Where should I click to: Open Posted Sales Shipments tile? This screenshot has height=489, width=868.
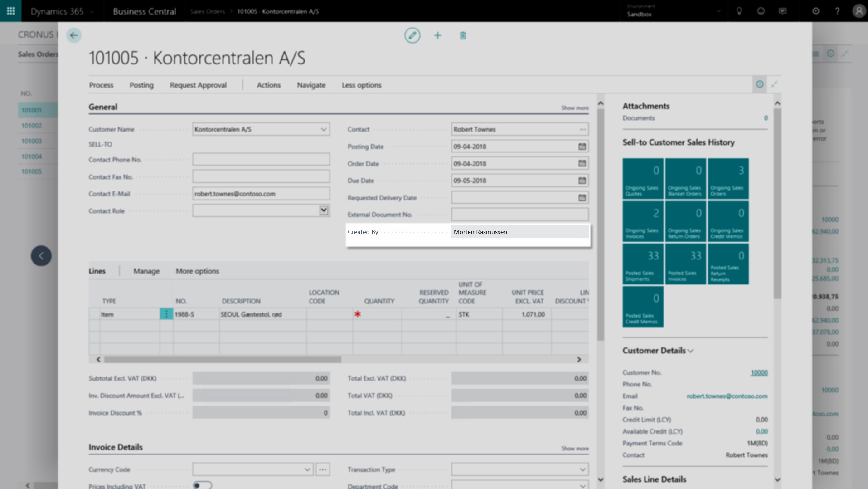643,264
